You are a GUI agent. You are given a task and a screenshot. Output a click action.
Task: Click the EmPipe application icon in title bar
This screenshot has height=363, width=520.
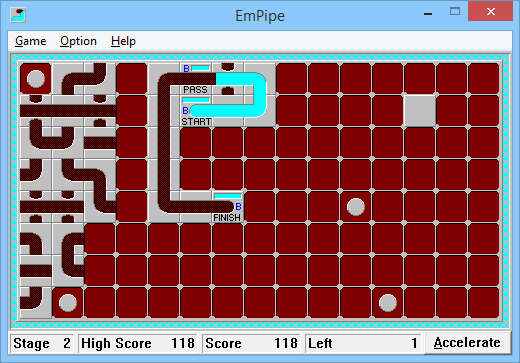click(x=18, y=15)
